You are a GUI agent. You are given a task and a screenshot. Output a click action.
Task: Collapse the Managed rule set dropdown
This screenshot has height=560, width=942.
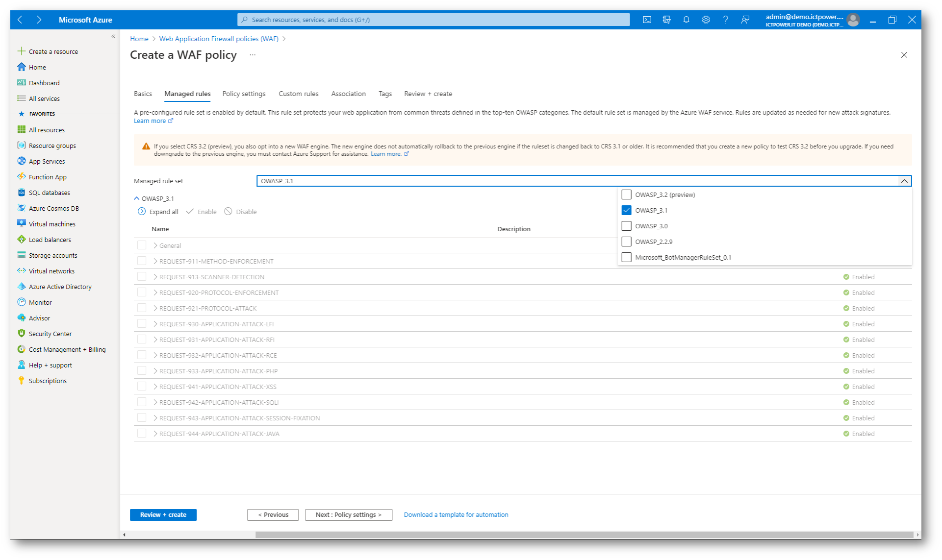904,181
